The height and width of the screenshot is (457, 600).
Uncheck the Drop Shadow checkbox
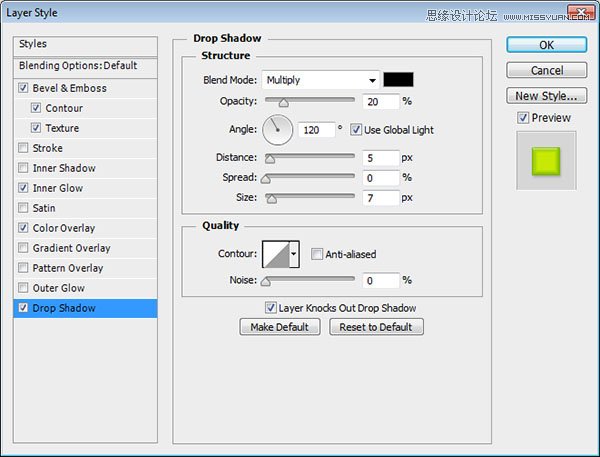pos(23,308)
